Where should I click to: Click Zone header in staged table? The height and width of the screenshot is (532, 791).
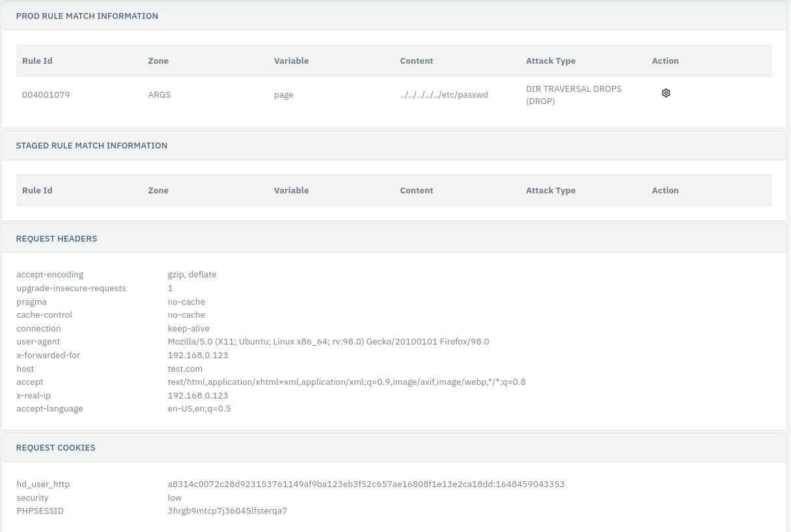(158, 191)
